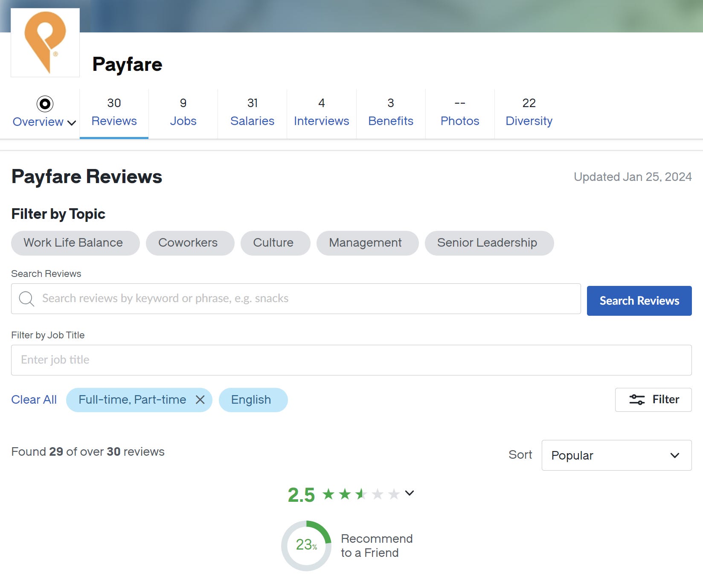Image resolution: width=703 pixels, height=588 pixels.
Task: Click the Found 29 of over 30 reviews text
Action: (88, 451)
